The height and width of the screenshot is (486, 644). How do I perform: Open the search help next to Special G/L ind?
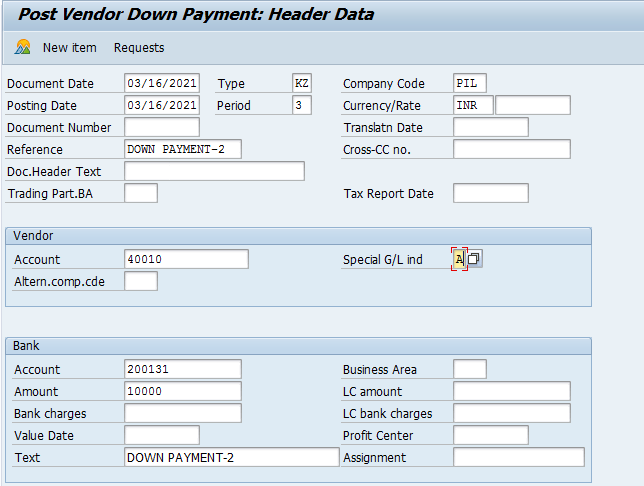(x=474, y=259)
